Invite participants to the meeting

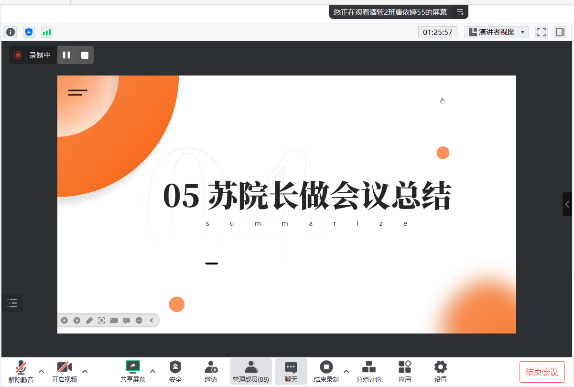211,371
